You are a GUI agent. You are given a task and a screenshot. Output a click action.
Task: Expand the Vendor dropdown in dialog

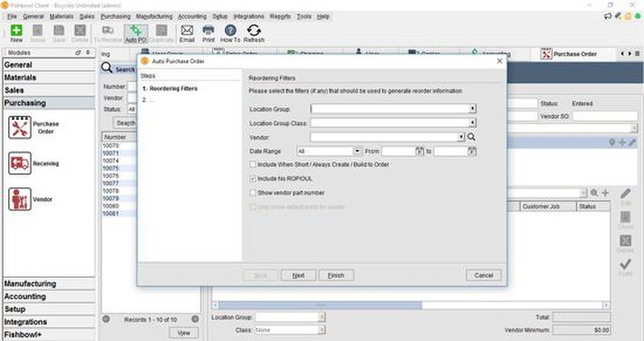coord(461,137)
